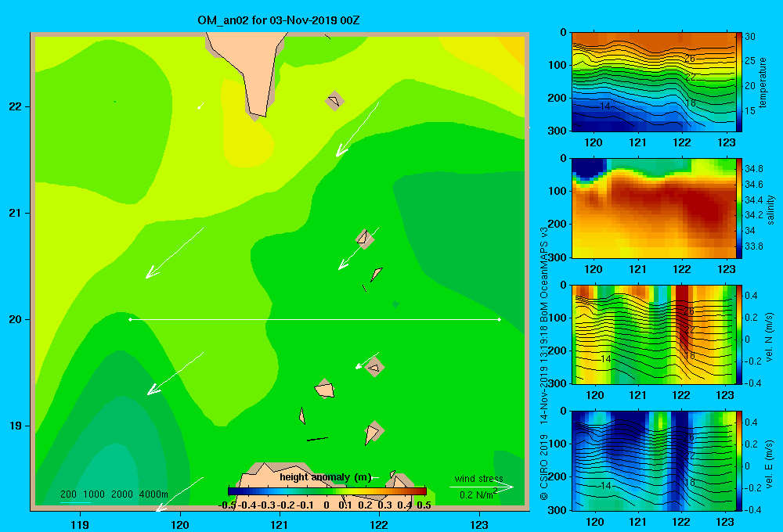Select the northward velocity section panel
Image resolution: width=783 pixels, height=532 pixels.
[653, 335]
